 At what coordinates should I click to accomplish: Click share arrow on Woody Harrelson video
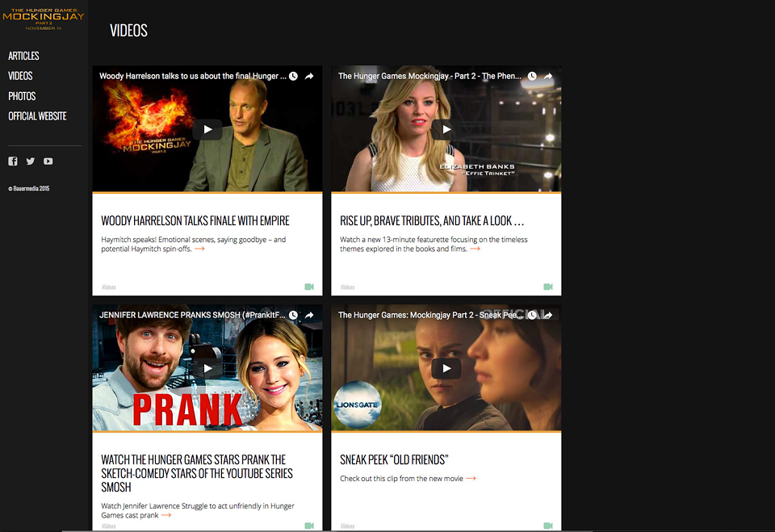(309, 76)
